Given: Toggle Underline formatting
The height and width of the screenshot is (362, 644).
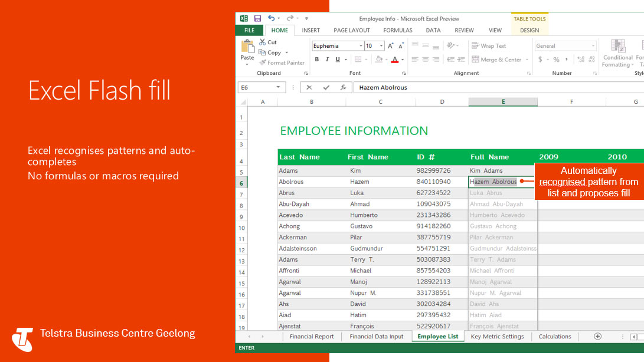Looking at the screenshot, I should click(338, 60).
